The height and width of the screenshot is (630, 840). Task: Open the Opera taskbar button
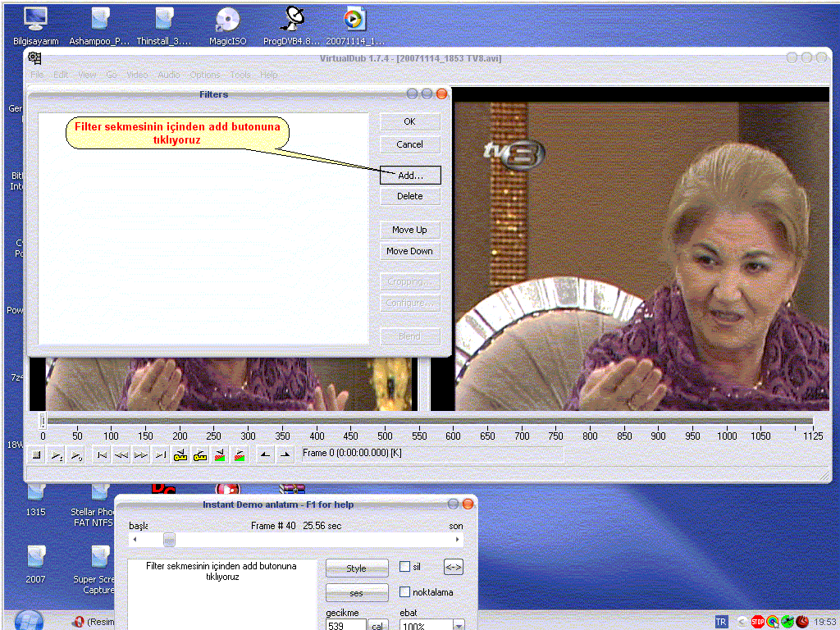coord(92,622)
